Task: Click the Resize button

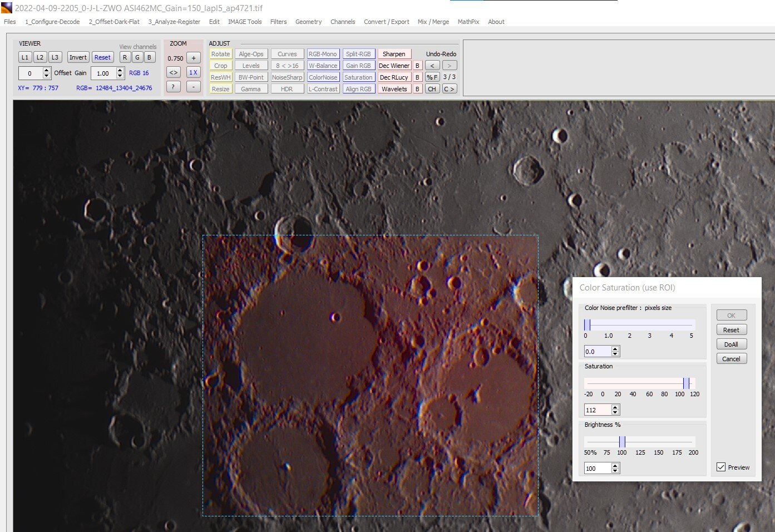Action: pyautogui.click(x=221, y=89)
